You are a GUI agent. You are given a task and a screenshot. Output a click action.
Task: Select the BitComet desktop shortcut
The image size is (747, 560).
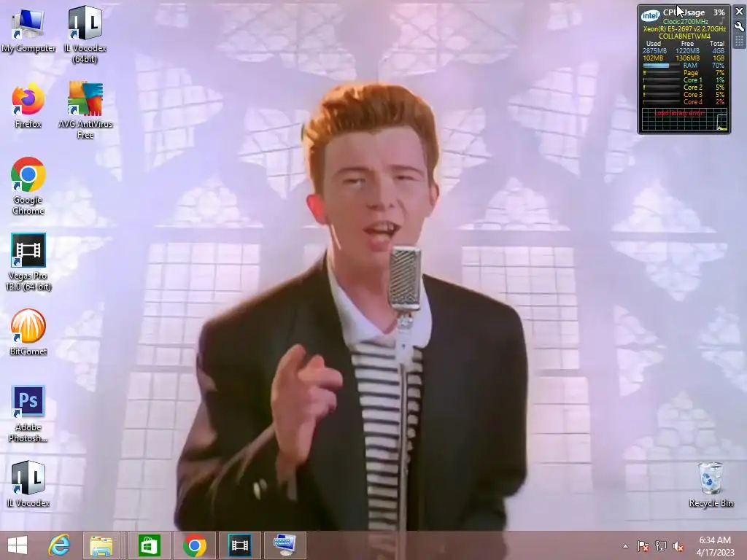tap(28, 332)
